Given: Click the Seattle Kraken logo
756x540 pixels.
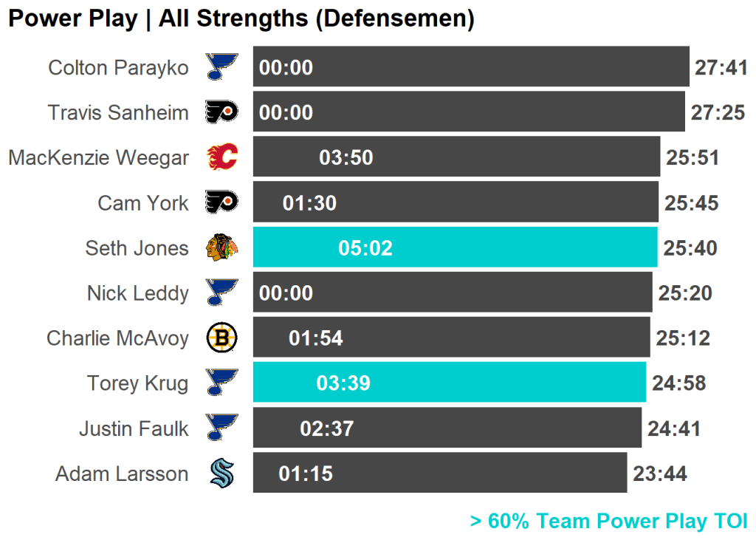Looking at the screenshot, I should pos(221,473).
